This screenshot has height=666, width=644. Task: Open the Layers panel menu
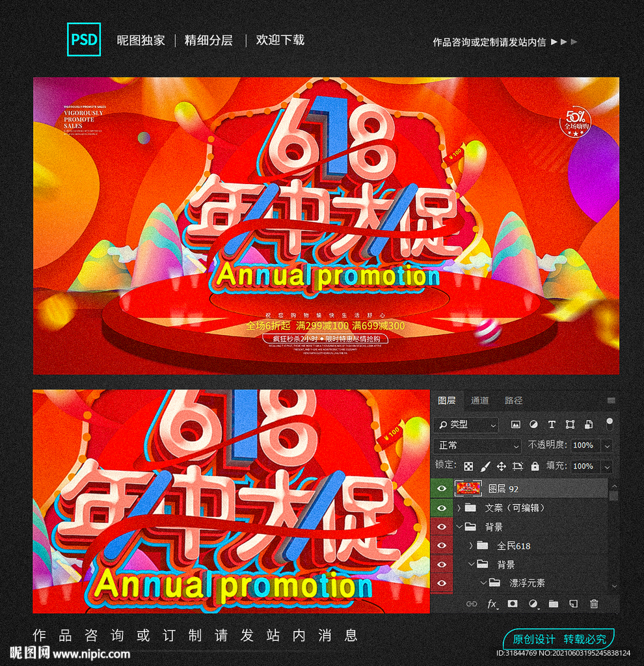tap(611, 400)
